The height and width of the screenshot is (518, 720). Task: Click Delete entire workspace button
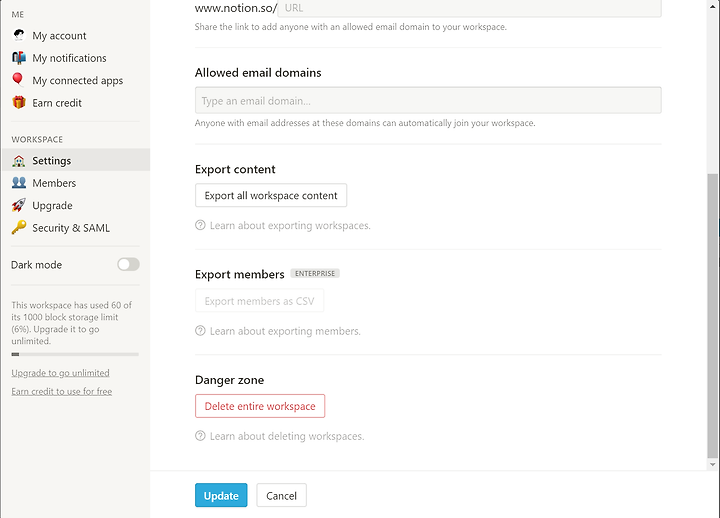(260, 406)
